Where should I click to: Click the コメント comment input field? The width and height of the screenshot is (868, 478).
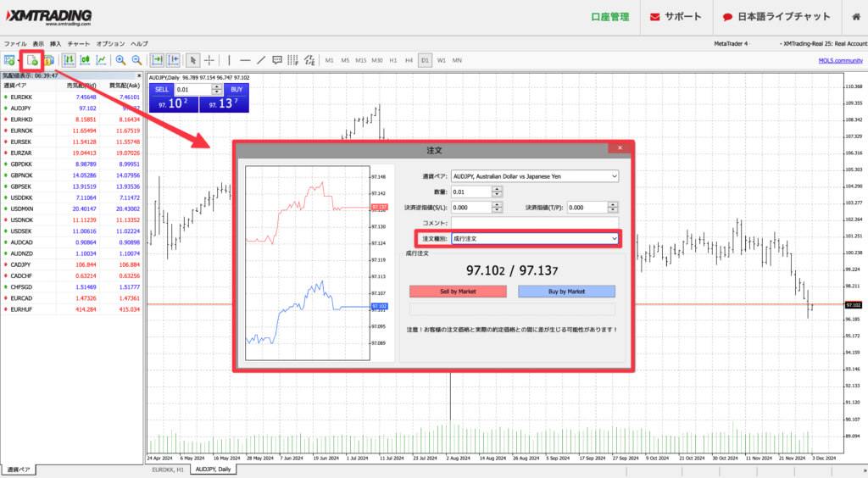(x=535, y=222)
